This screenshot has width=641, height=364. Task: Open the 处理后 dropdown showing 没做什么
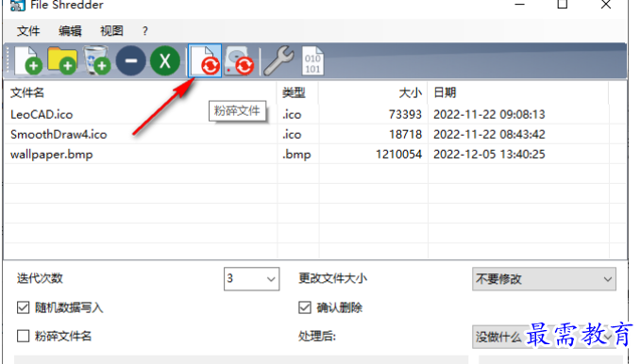pos(544,337)
